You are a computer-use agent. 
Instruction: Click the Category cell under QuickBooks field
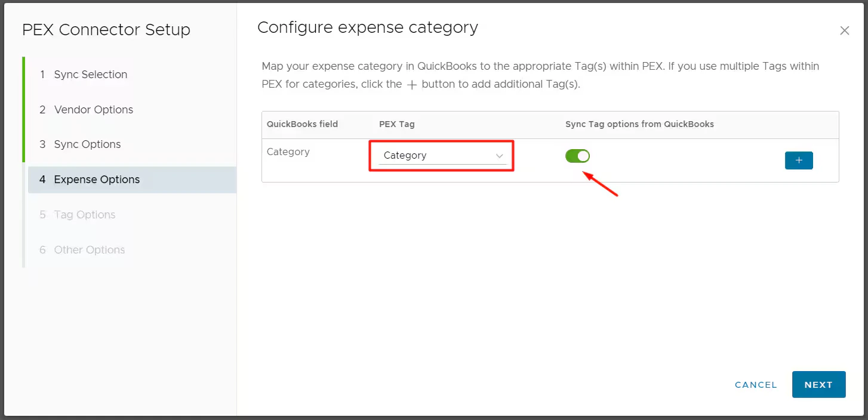tap(288, 152)
